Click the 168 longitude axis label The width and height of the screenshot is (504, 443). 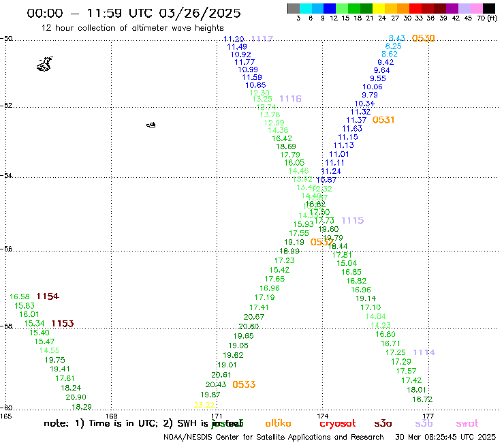(112, 416)
